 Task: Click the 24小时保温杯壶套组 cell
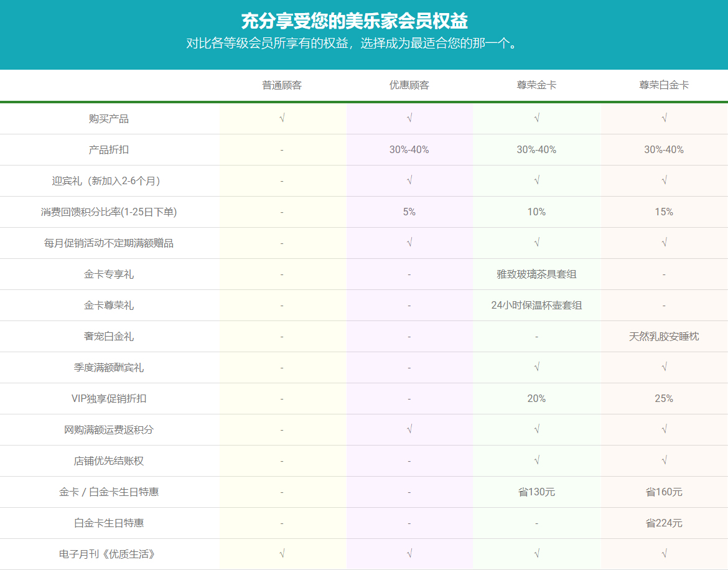(536, 306)
